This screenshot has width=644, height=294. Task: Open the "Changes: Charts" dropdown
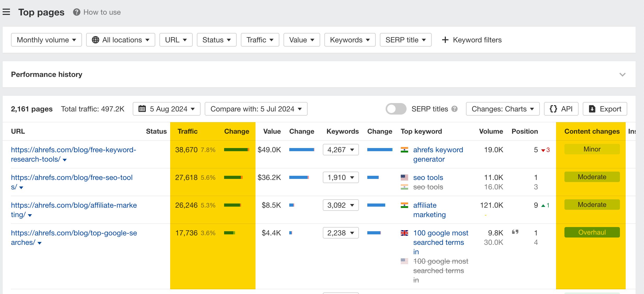(x=502, y=109)
